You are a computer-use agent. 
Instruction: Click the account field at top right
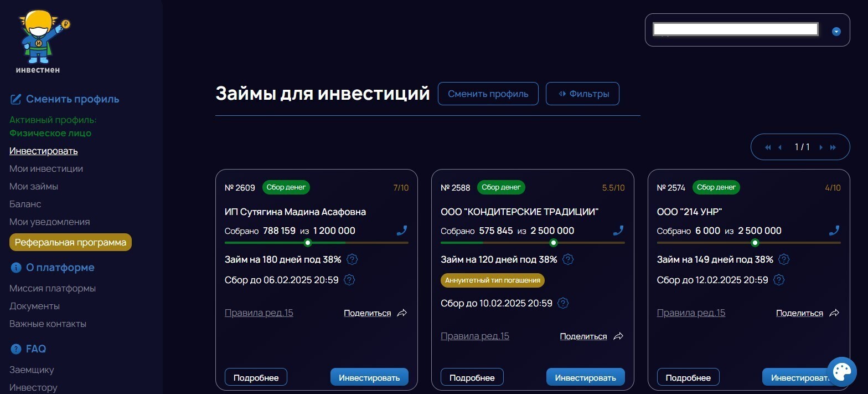click(747, 30)
